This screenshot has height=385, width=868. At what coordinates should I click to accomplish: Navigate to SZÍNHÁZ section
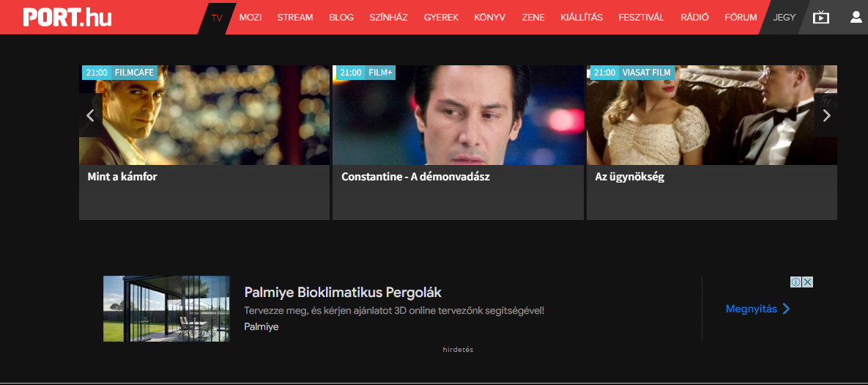click(389, 17)
